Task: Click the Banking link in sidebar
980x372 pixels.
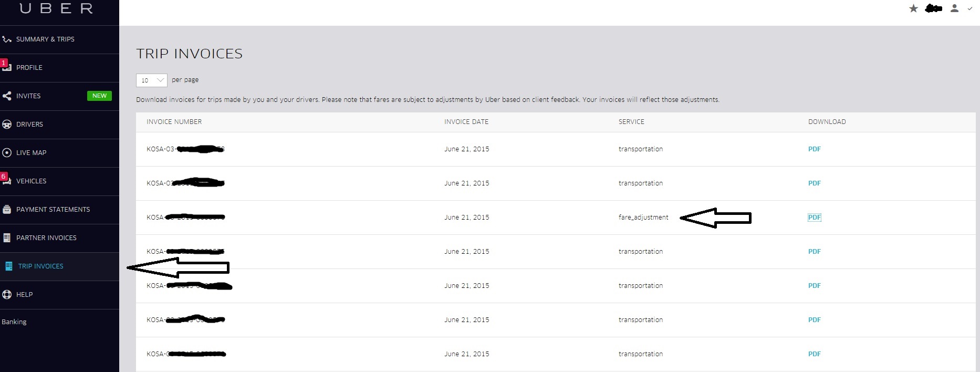Action: click(14, 322)
